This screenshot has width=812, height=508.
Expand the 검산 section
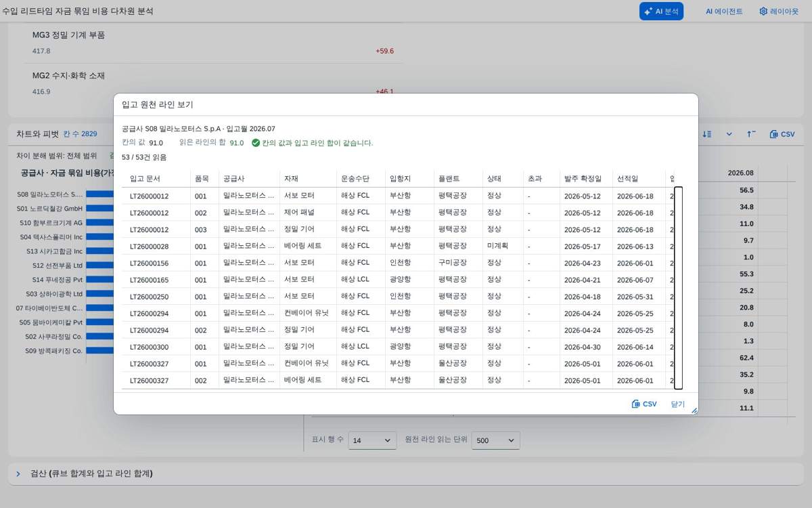(18, 473)
